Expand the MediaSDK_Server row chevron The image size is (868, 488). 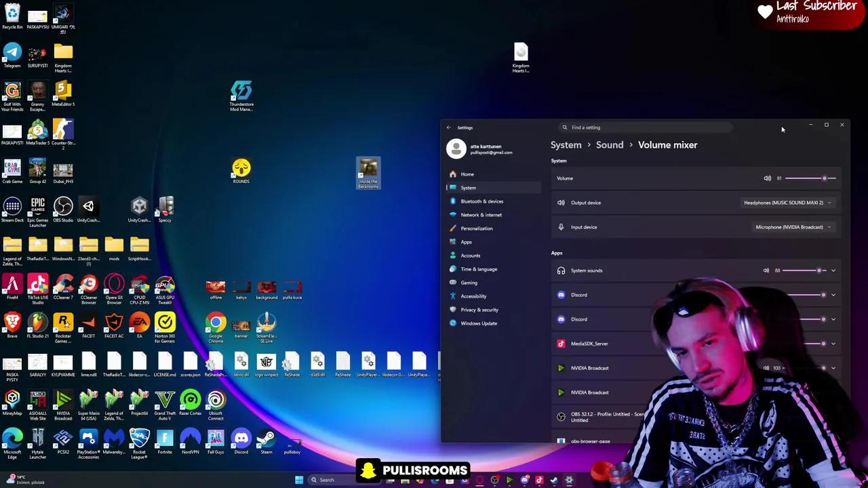pyautogui.click(x=833, y=344)
